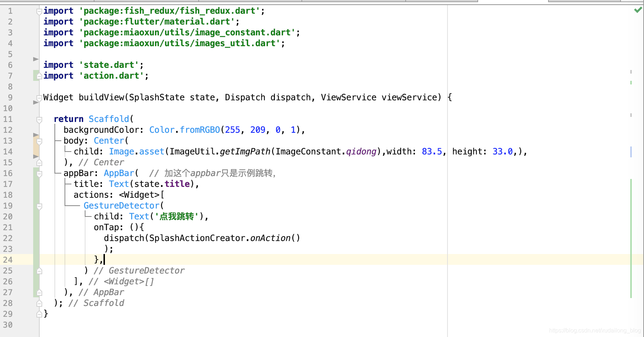This screenshot has height=337, width=644.
Task: Click the actions: <Widget>[ line
Action: (119, 195)
